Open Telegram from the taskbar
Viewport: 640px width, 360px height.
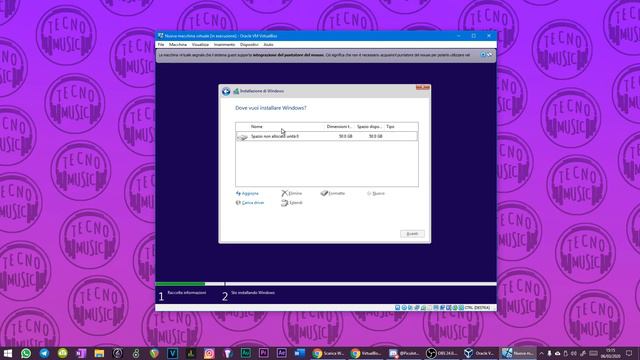point(44,353)
